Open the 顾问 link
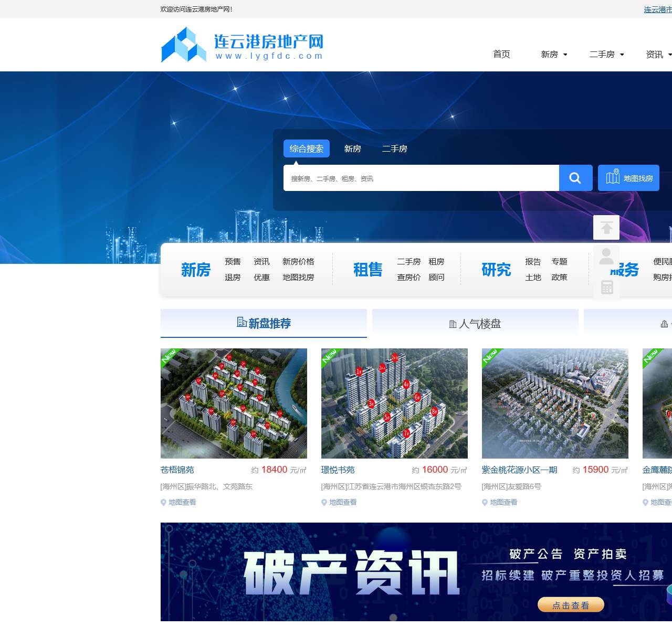 tap(436, 277)
